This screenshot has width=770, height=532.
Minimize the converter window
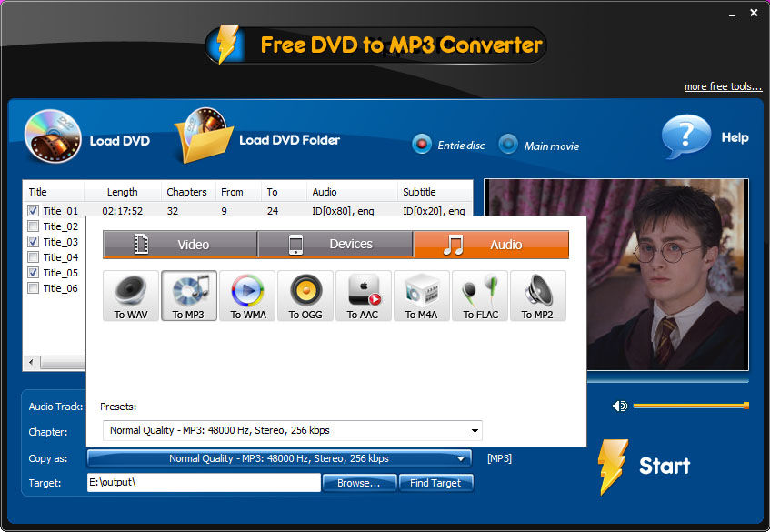click(x=732, y=14)
